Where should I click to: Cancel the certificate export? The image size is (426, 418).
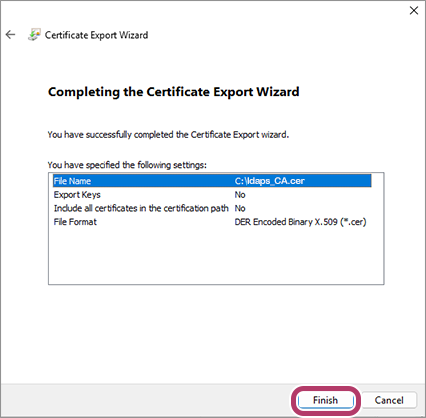point(389,400)
